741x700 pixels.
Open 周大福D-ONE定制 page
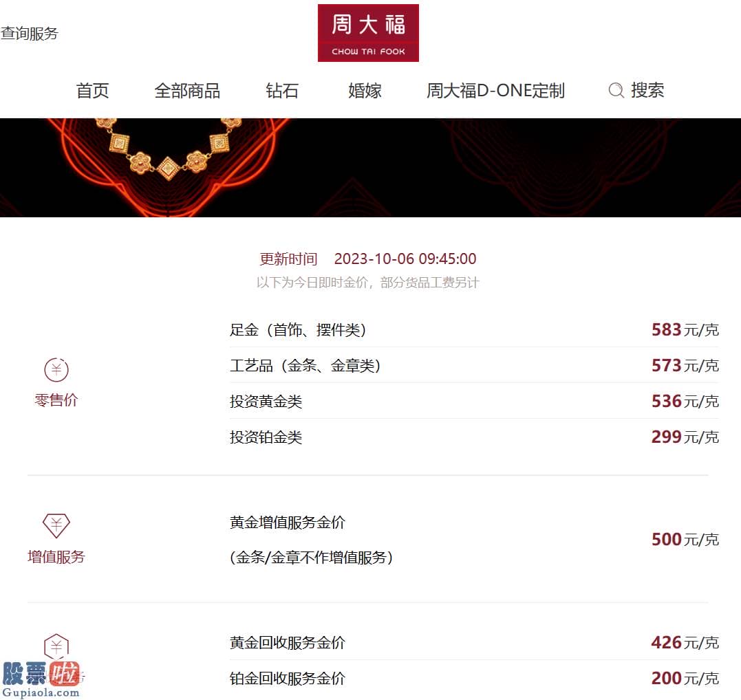(495, 90)
